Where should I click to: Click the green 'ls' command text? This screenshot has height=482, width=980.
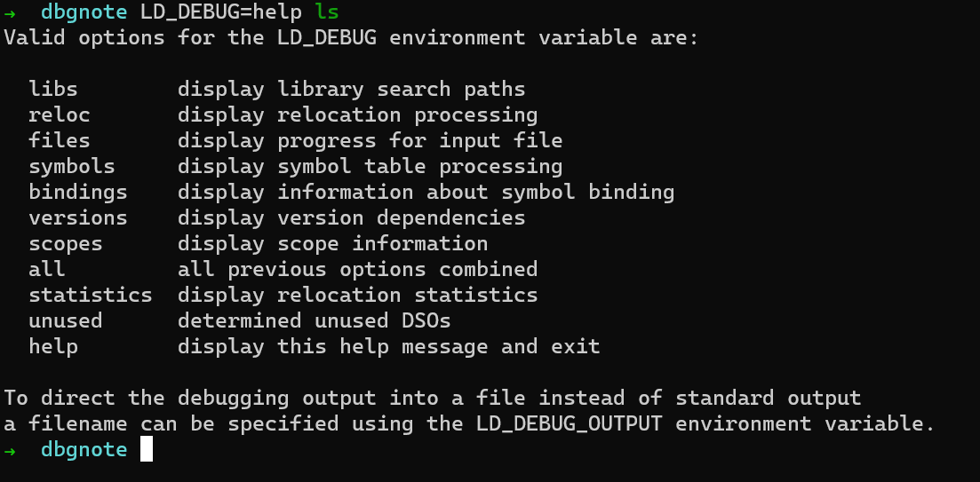tap(327, 12)
